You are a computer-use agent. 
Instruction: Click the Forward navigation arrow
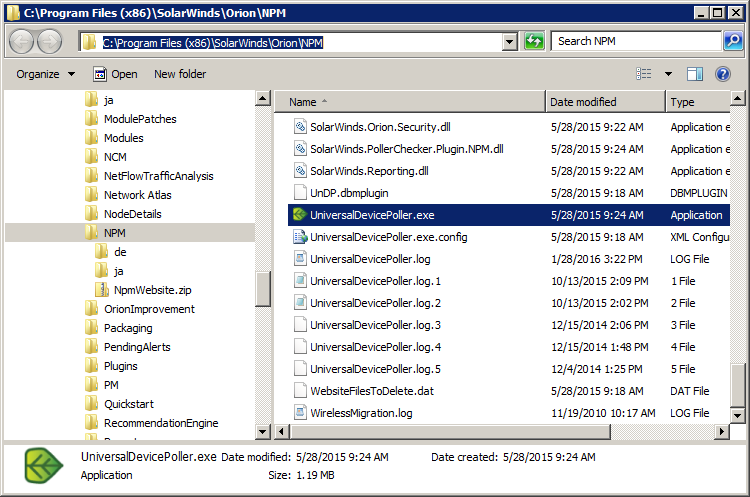(x=50, y=42)
